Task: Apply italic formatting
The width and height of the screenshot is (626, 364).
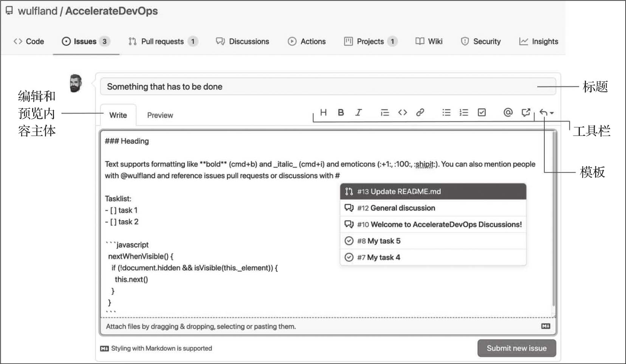Action: [358, 113]
